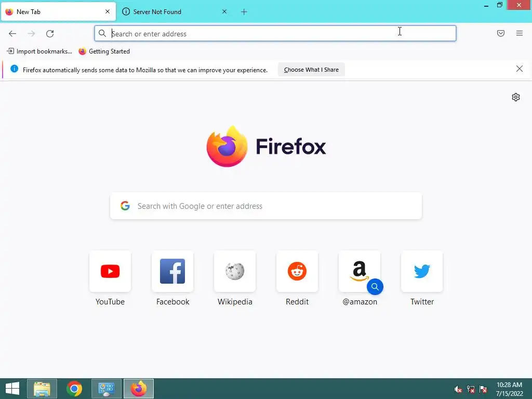Viewport: 532px width, 399px height.
Task: Open the @amazon search shortcut tile
Action: tap(360, 271)
